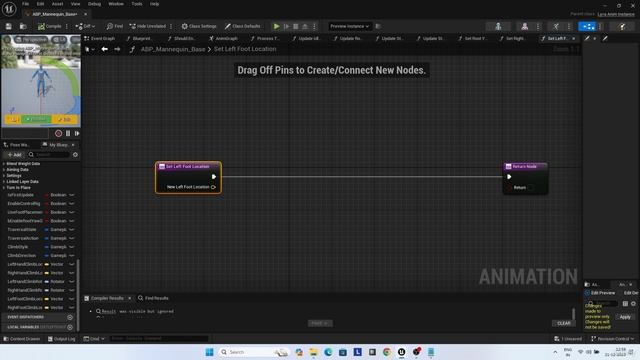Screen dimensions: 640x360
Task: Switch to the AnimGraph tab
Action: (224, 38)
